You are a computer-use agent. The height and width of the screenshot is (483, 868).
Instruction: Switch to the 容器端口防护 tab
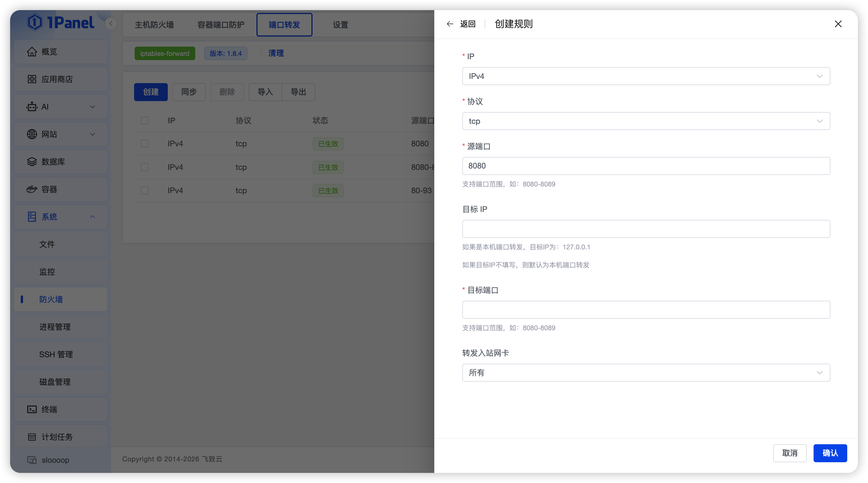(x=221, y=25)
